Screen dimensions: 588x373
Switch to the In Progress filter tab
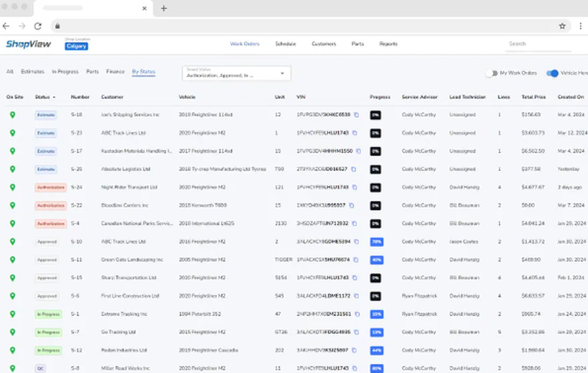point(65,72)
